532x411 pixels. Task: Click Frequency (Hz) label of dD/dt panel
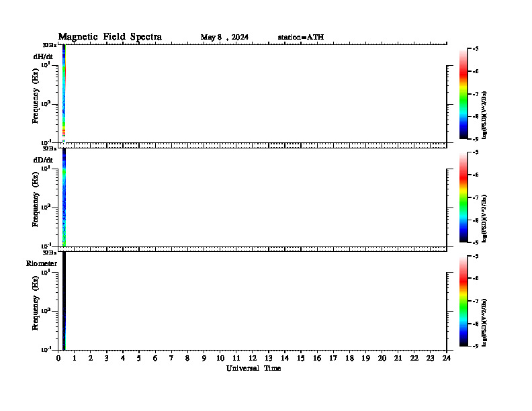(x=36, y=199)
